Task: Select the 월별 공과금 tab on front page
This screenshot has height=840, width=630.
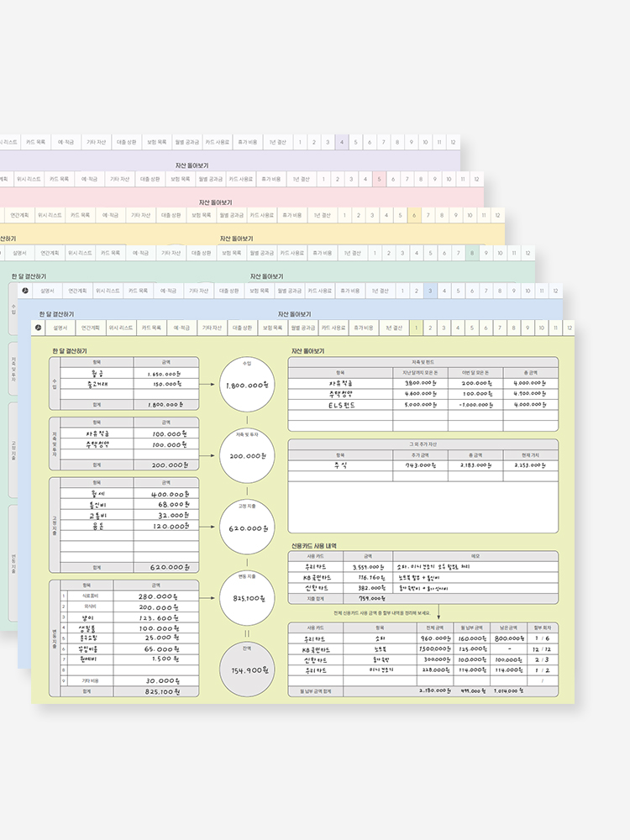Action: pyautogui.click(x=303, y=328)
